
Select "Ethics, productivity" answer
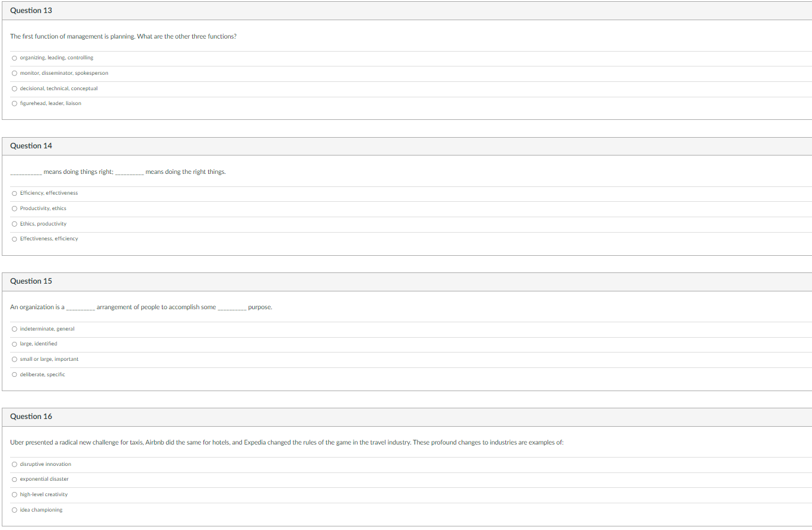(14, 224)
